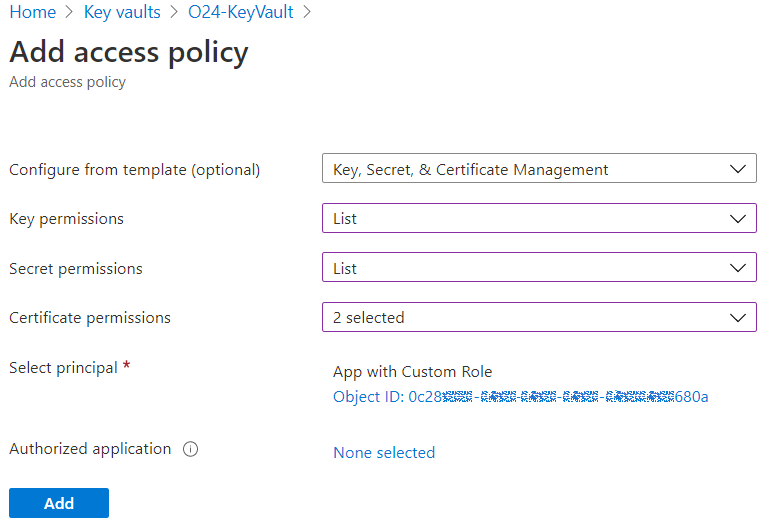Screen dimensions: 770x529
Task: Click the 'Select principal' label
Action: (63, 368)
